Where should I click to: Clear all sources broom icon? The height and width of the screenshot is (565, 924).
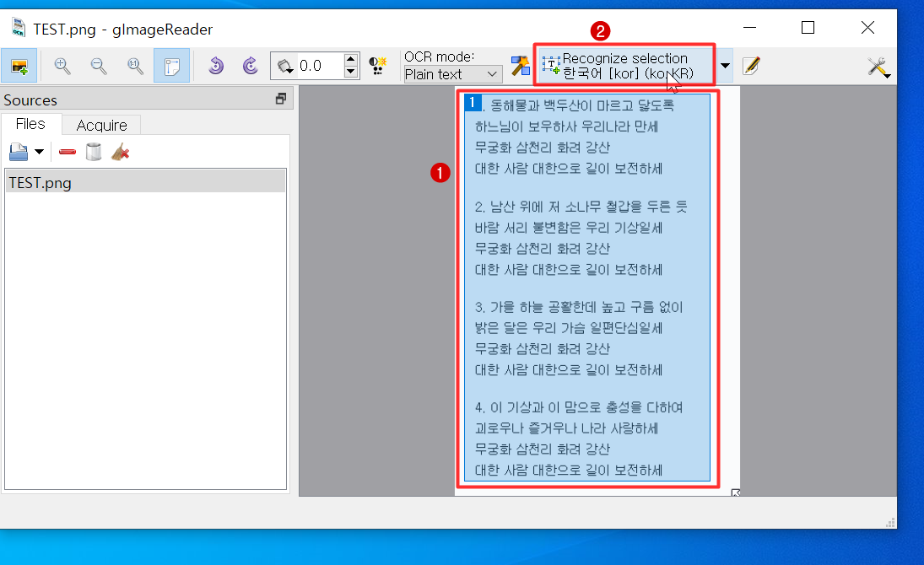120,152
